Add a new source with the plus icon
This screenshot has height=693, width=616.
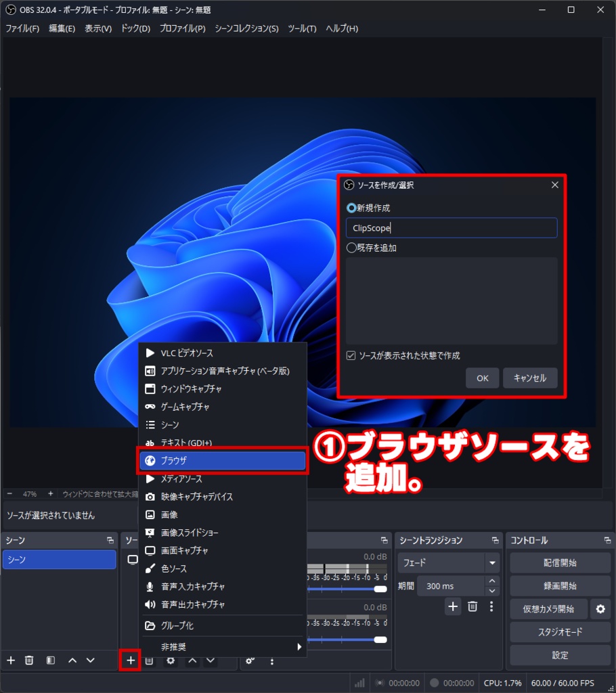(129, 661)
